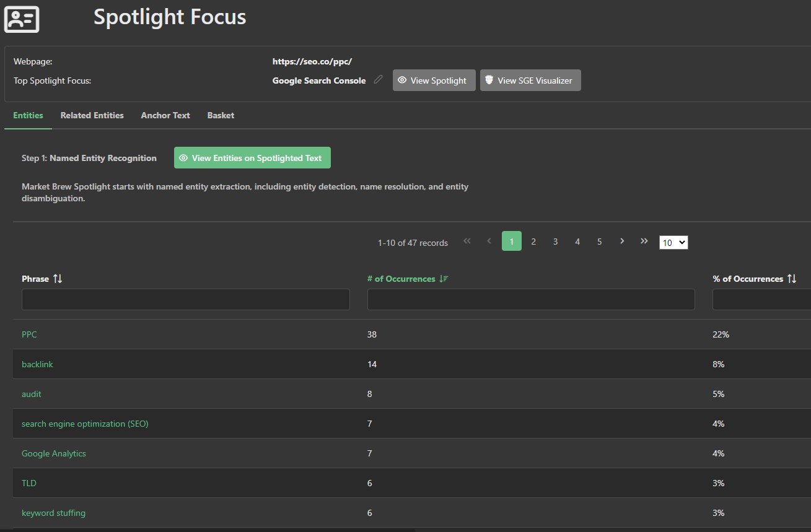Click the View Spotlight button

pos(434,81)
